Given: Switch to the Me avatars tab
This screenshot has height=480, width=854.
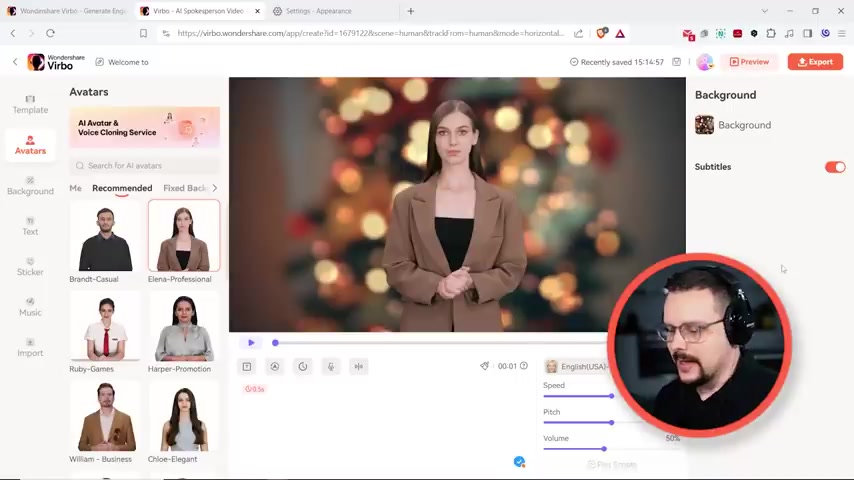Looking at the screenshot, I should coord(75,188).
